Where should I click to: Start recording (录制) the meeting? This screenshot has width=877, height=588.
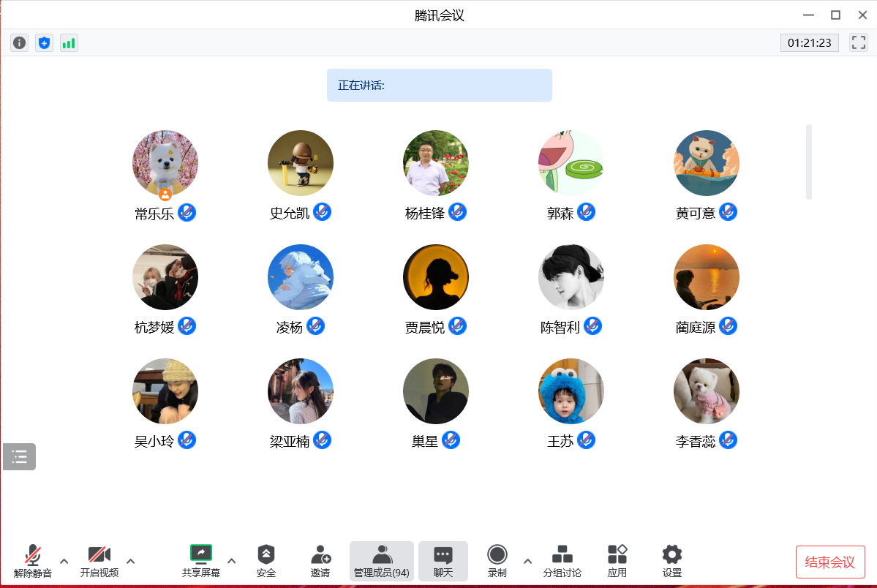pos(497,561)
